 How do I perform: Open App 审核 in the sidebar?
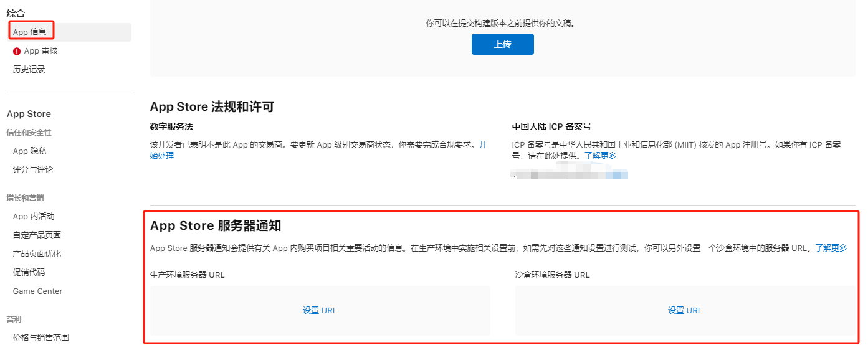point(41,51)
